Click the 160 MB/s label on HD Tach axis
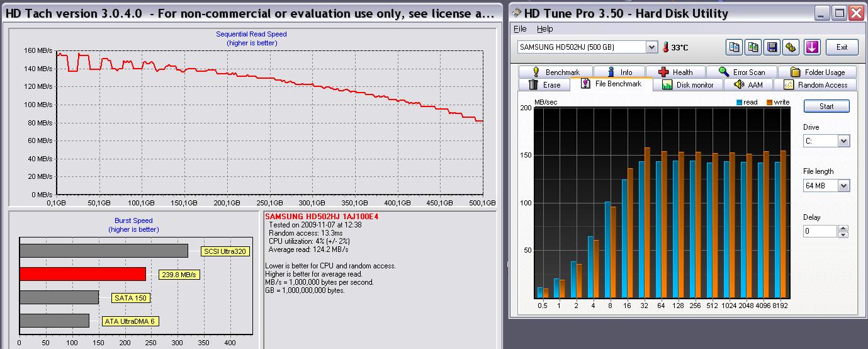Viewport: 868px width, 349px height. pyautogui.click(x=38, y=51)
